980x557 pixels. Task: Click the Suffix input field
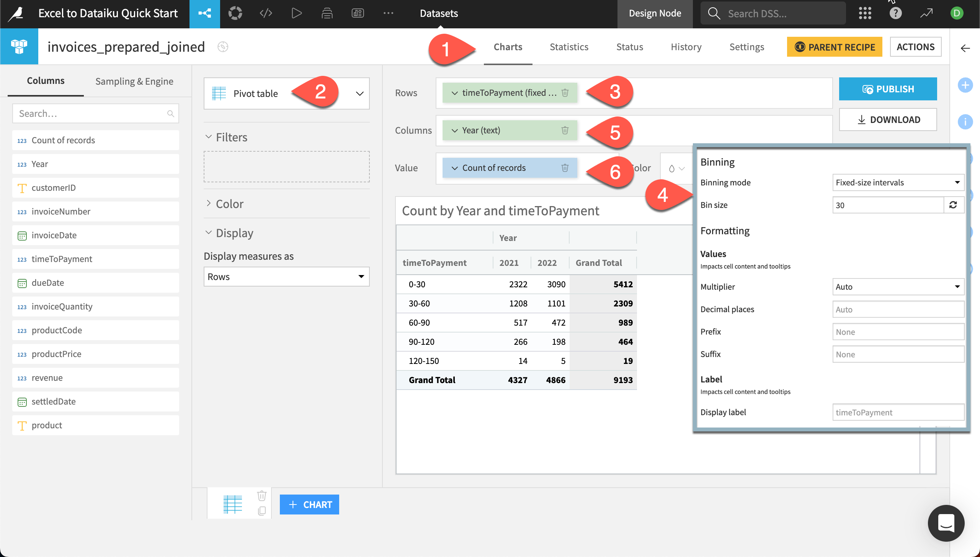click(898, 354)
